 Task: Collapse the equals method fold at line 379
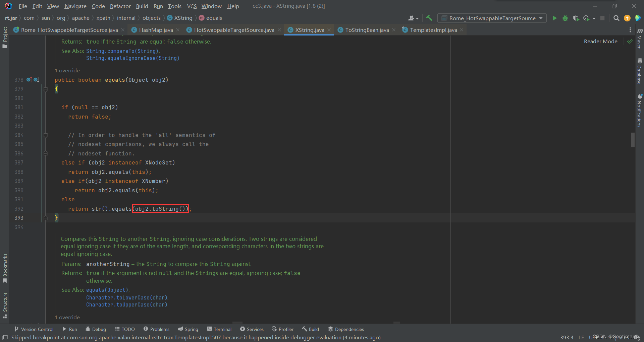46,89
